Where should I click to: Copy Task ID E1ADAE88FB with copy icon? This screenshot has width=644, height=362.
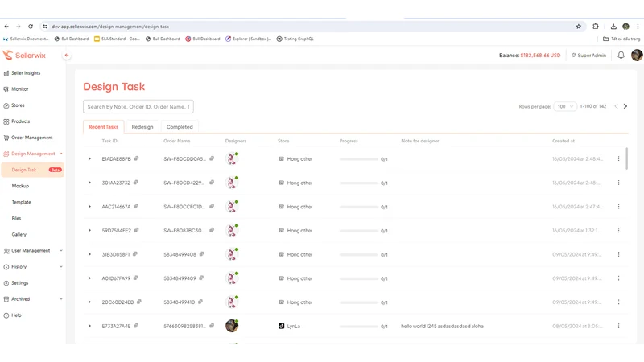(136, 158)
